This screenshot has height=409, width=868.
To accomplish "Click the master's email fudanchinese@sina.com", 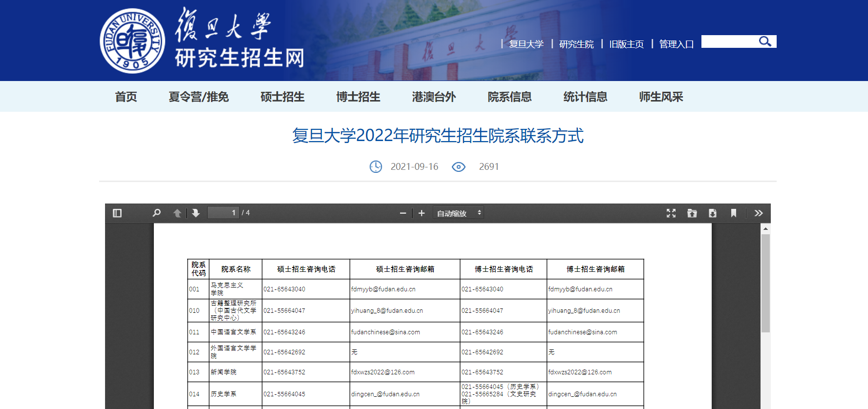I will [385, 332].
